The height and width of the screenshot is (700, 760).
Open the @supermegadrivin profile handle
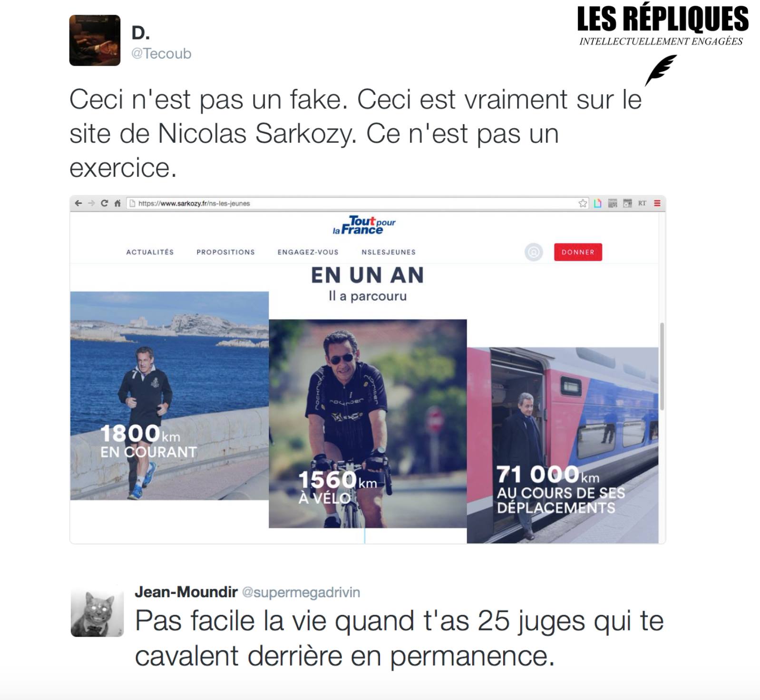pos(301,592)
